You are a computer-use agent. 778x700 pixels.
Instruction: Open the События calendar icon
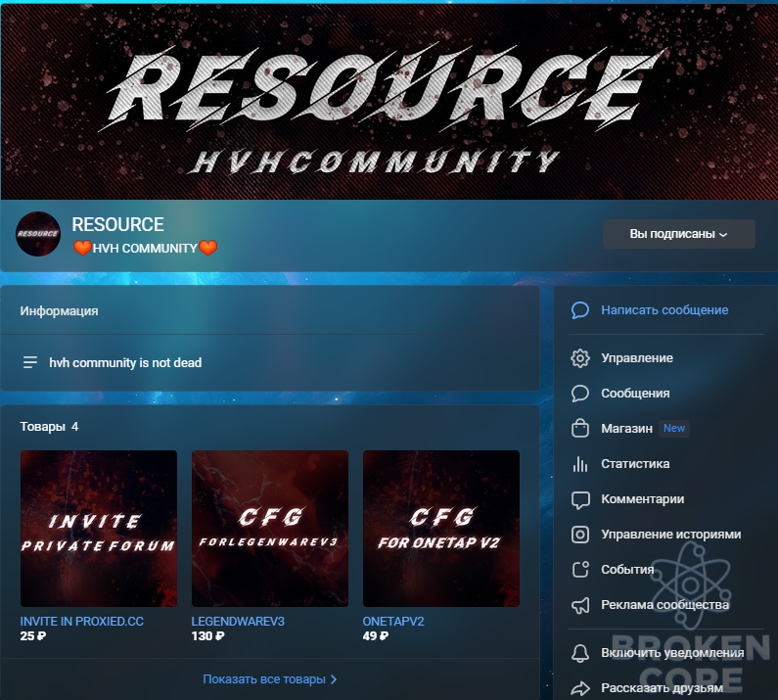point(580,570)
